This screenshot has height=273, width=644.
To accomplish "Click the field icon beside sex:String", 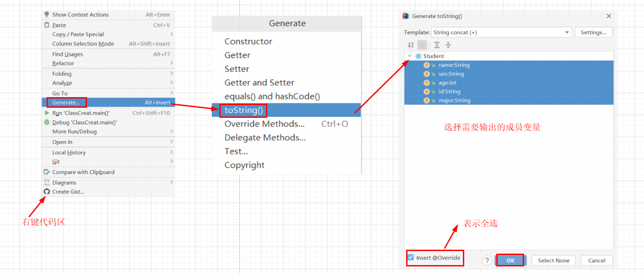I will point(426,74).
